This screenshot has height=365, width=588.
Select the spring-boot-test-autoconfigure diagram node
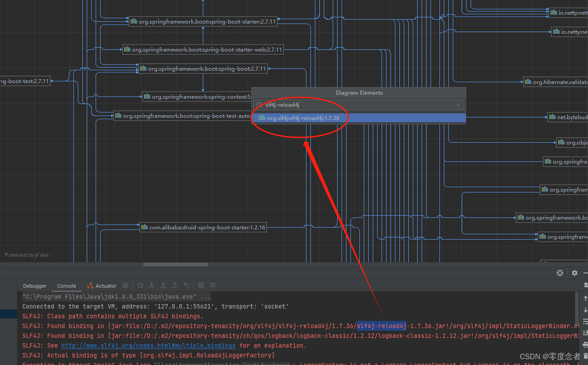[x=183, y=116]
